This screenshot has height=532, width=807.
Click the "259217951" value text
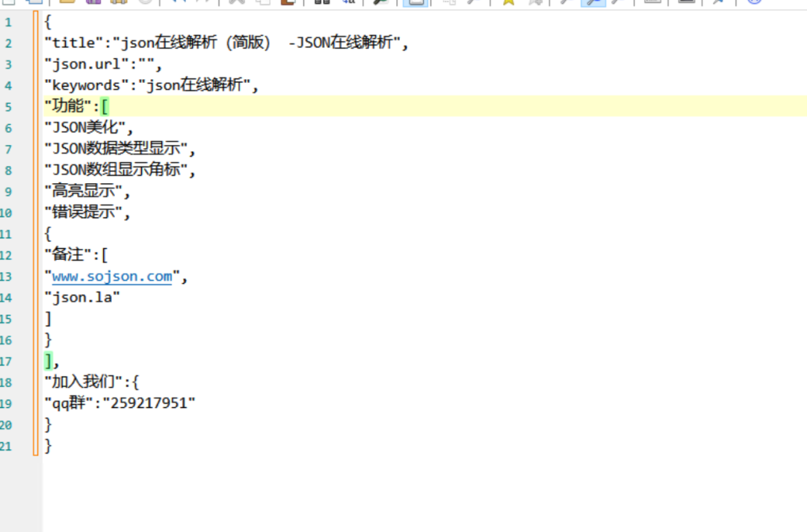(x=149, y=403)
